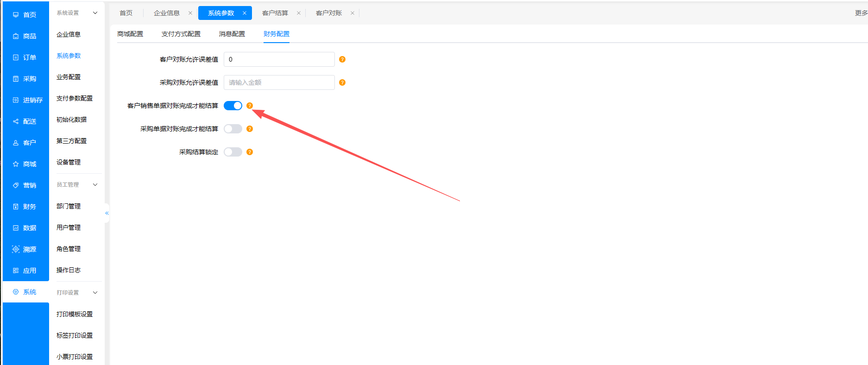Click help icon for 采购单据对账完成才能结算
The width and height of the screenshot is (868, 365).
coord(250,129)
